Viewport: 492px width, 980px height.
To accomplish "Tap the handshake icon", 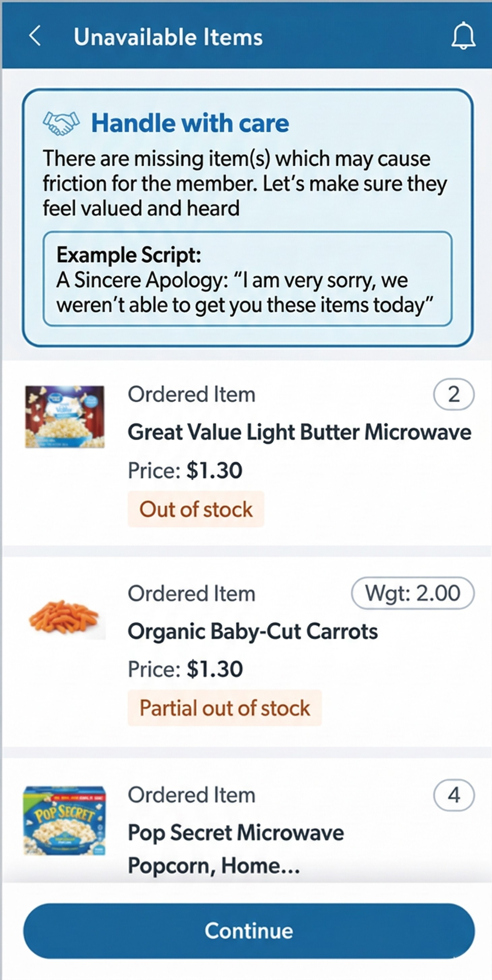I will tap(61, 123).
